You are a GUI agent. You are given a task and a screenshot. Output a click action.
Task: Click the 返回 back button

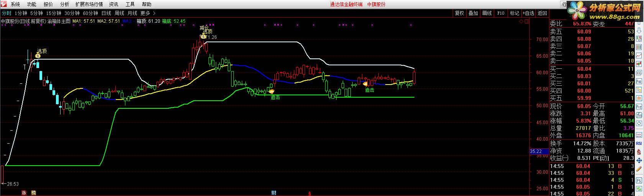542,13
